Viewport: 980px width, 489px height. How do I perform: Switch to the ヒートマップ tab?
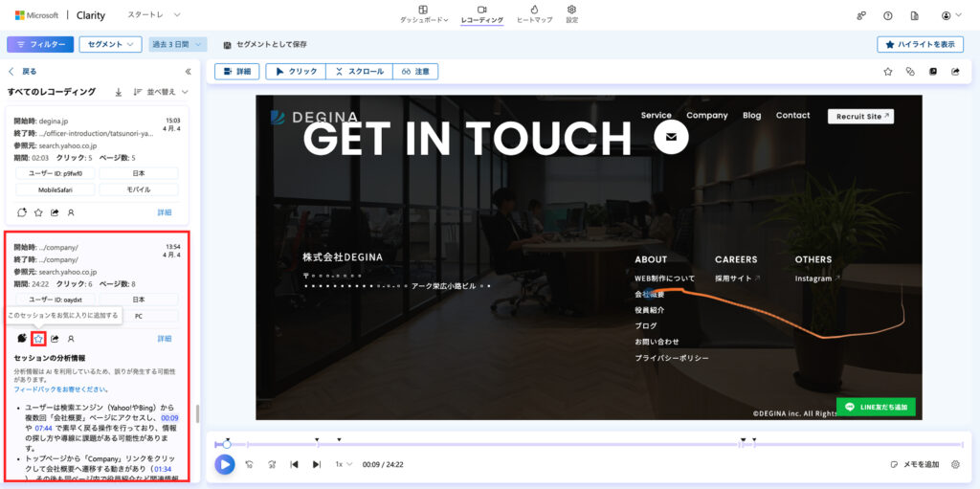(x=532, y=14)
